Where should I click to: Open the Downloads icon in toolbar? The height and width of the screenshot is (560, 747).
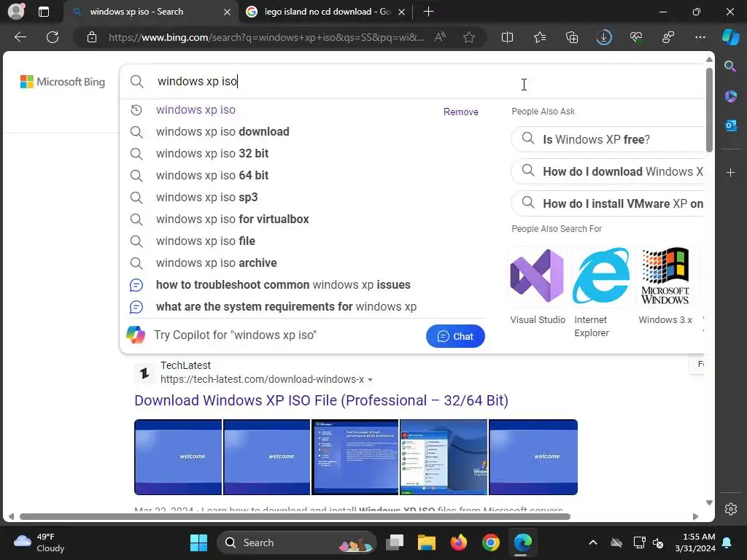coord(603,37)
